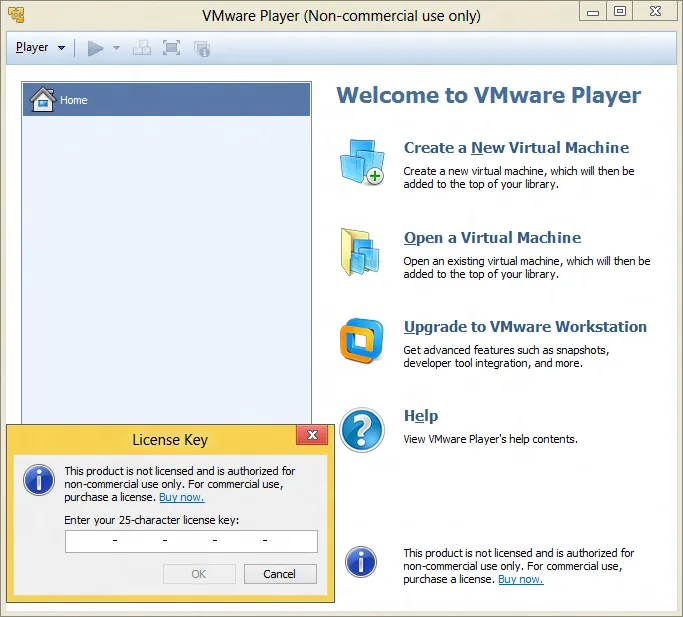Minimize the VMware Player window
The width and height of the screenshot is (683, 617).
point(592,11)
